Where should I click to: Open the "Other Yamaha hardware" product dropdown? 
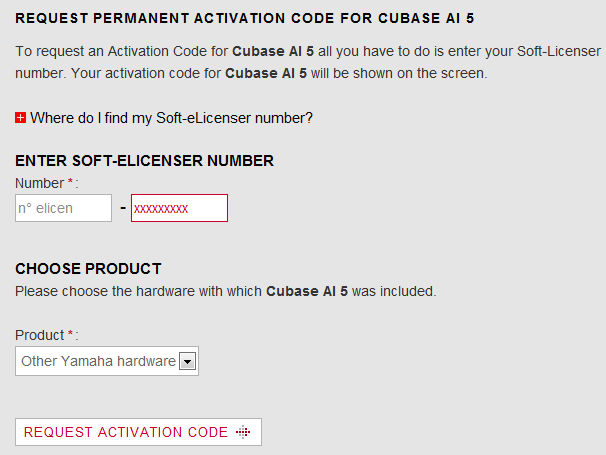[98, 361]
